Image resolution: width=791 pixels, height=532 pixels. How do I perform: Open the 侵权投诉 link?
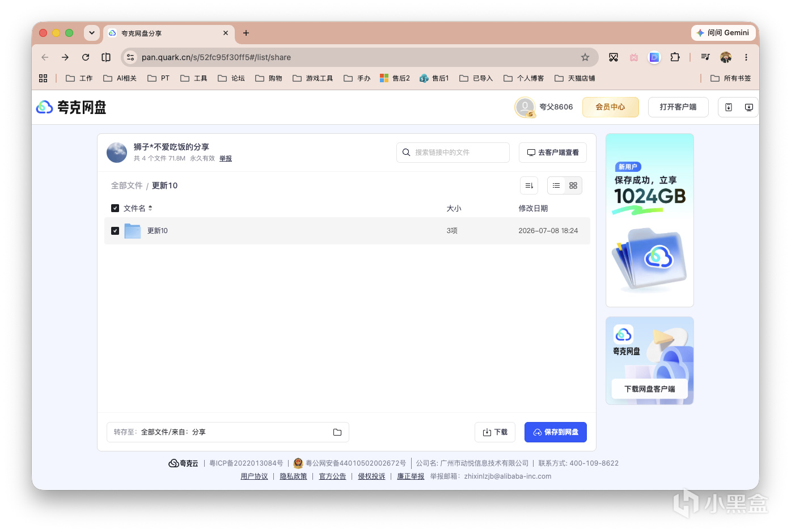coord(371,476)
